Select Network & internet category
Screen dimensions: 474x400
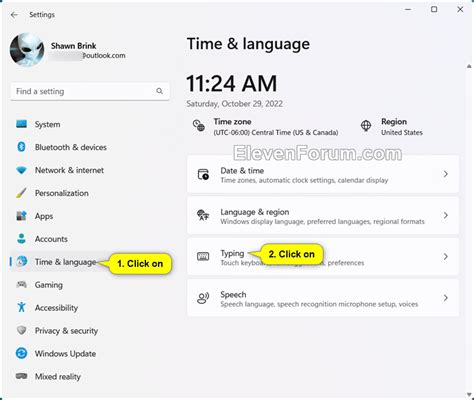pos(69,170)
